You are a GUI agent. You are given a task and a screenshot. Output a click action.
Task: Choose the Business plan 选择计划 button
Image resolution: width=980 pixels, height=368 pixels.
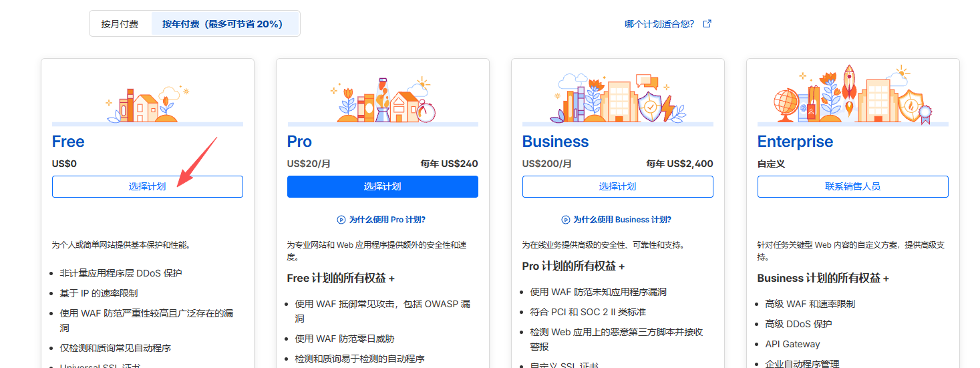coord(618,187)
